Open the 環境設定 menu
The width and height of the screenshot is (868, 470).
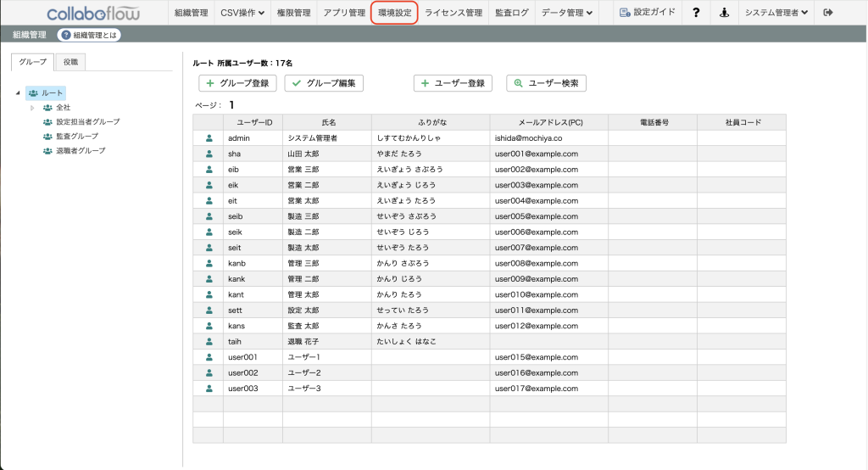[394, 13]
